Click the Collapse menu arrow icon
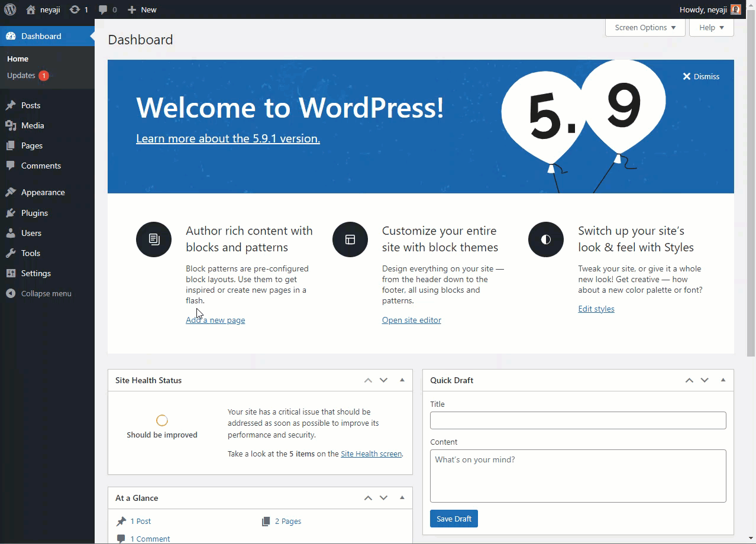 click(11, 293)
